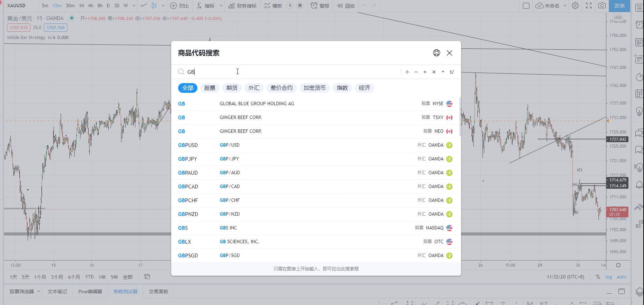Filter search results by 股票
This screenshot has height=305, width=644.
(210, 88)
